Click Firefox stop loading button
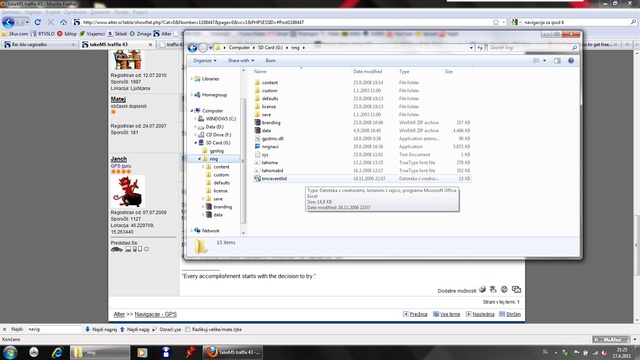 (51, 22)
